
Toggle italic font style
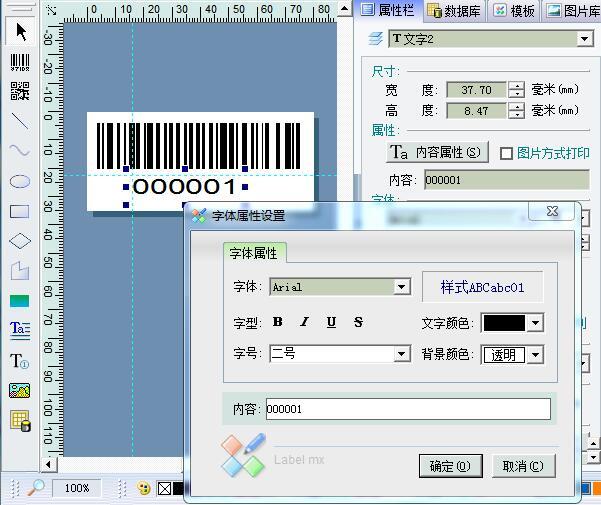coord(305,322)
